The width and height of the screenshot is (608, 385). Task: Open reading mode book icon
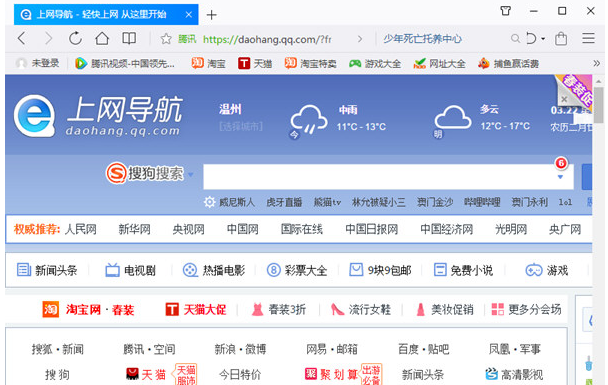tap(129, 38)
